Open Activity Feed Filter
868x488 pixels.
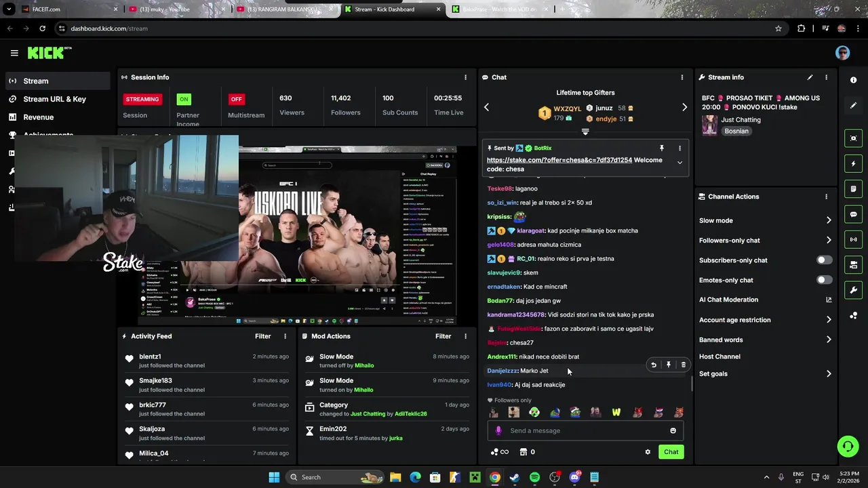coord(262,336)
